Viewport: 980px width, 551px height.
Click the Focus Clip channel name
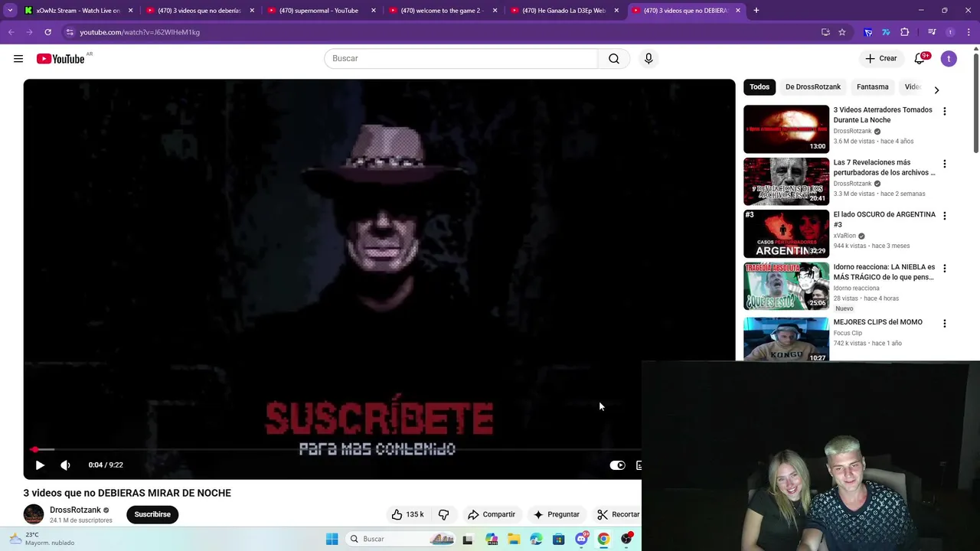click(x=848, y=333)
